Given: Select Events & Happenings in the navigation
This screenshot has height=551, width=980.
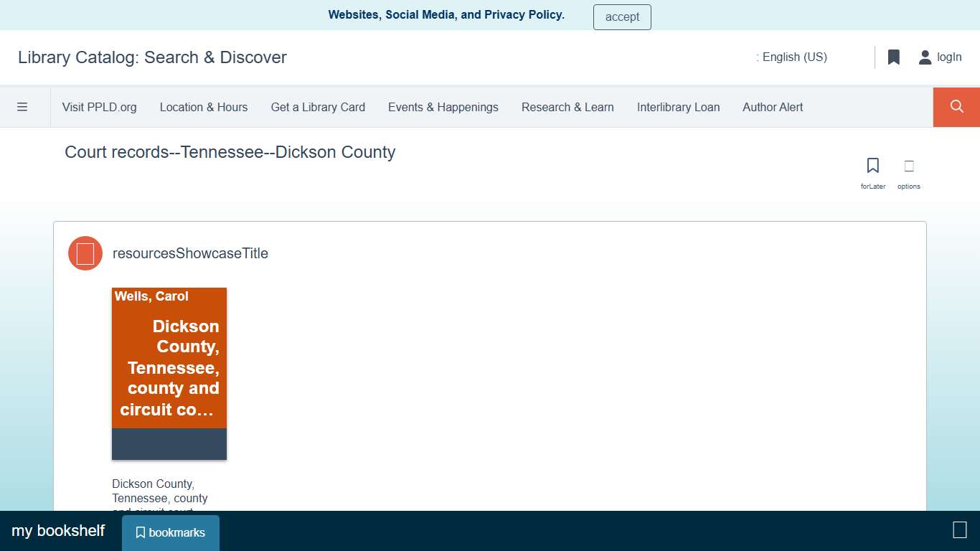Looking at the screenshot, I should tap(443, 107).
